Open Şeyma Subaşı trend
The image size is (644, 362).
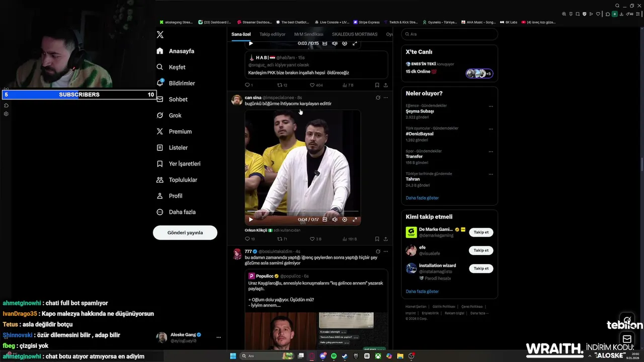click(420, 111)
